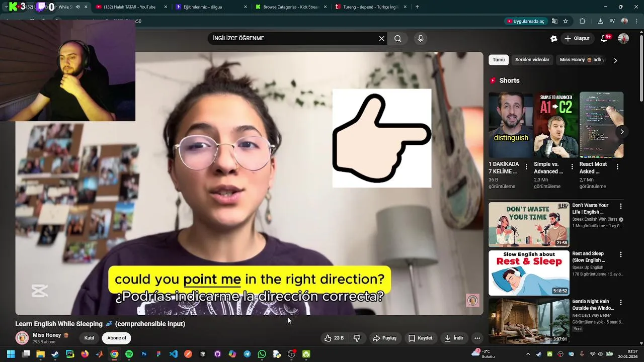The height and width of the screenshot is (362, 644).
Task: Click the Abone ol subscribe button
Action: [117, 338]
